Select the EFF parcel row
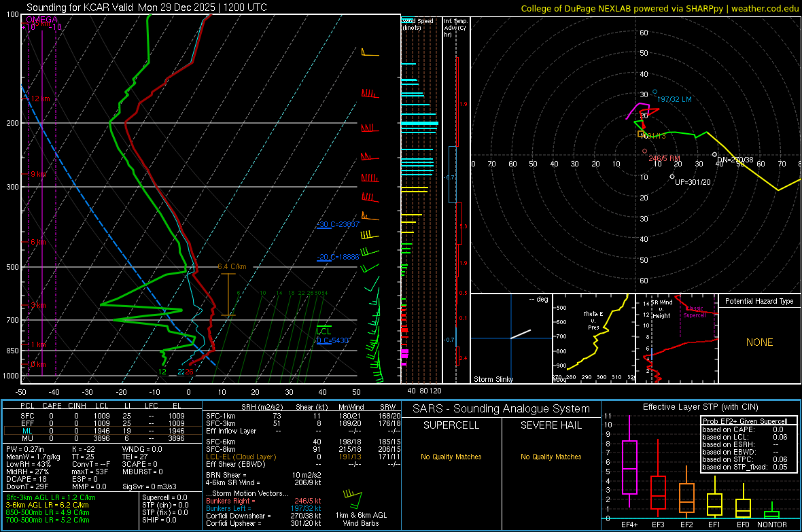This screenshot has width=802, height=532. pyautogui.click(x=103, y=423)
